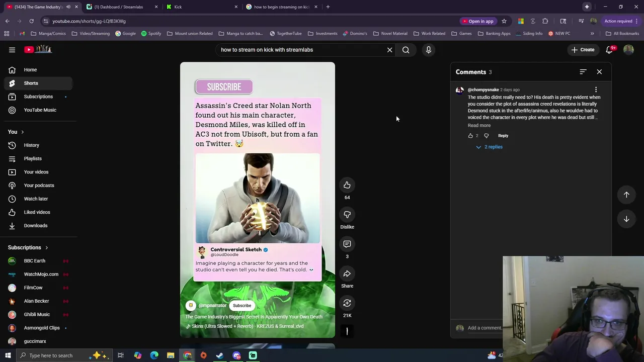
Task: Open the Short's comments button
Action: tap(347, 244)
